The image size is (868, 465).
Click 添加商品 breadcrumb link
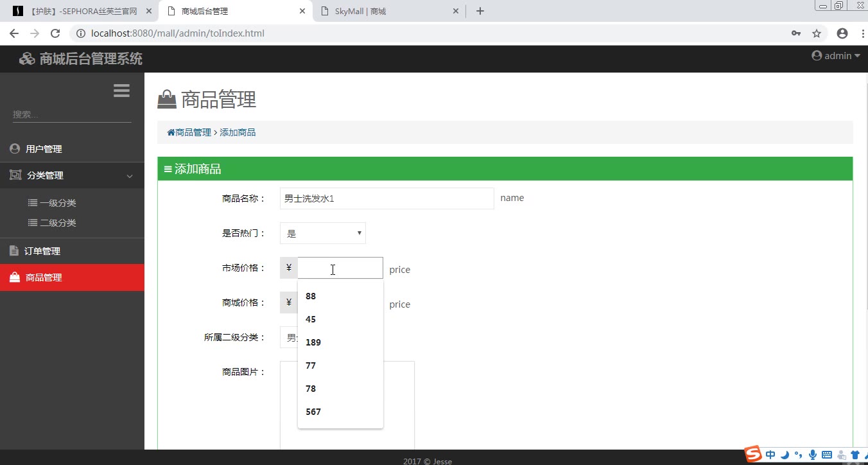(x=238, y=132)
